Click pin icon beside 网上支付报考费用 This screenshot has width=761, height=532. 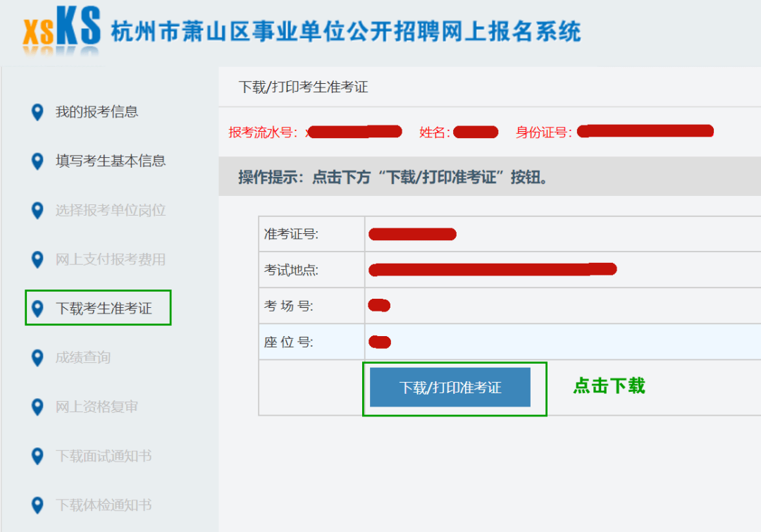[37, 260]
